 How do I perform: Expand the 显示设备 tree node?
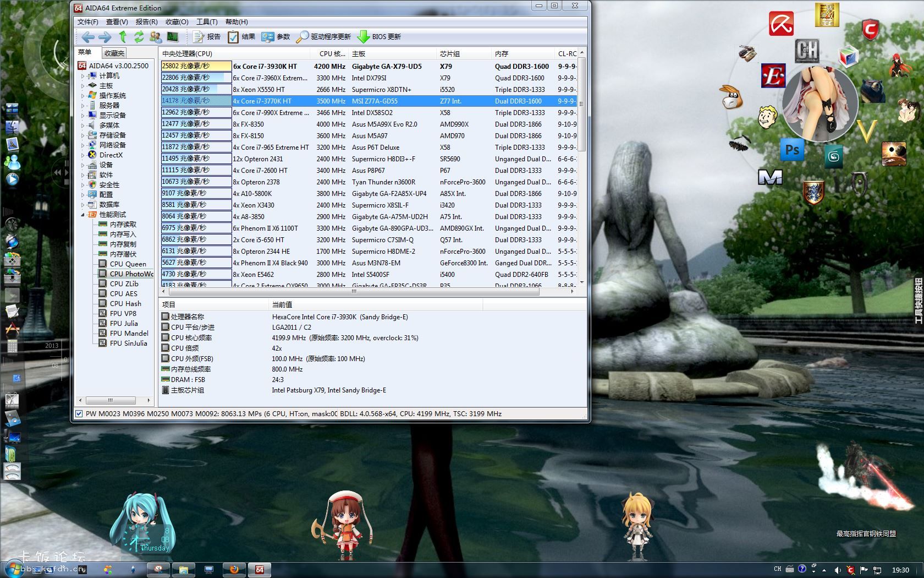click(x=83, y=116)
